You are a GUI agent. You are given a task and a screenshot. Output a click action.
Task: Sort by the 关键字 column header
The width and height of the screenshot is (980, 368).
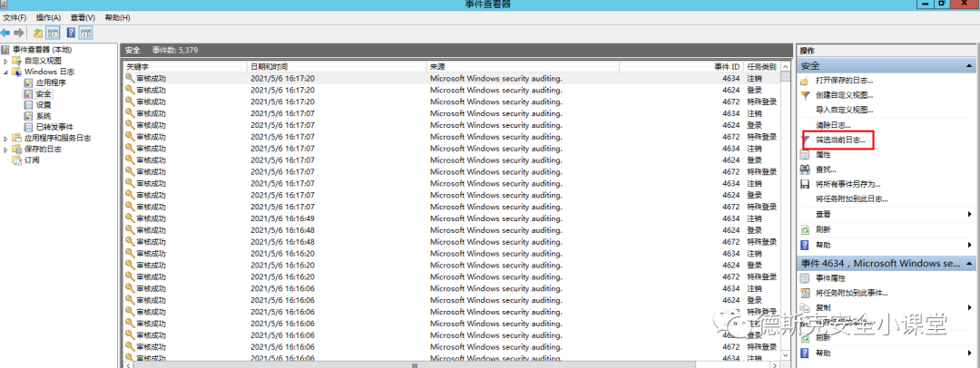coord(185,66)
